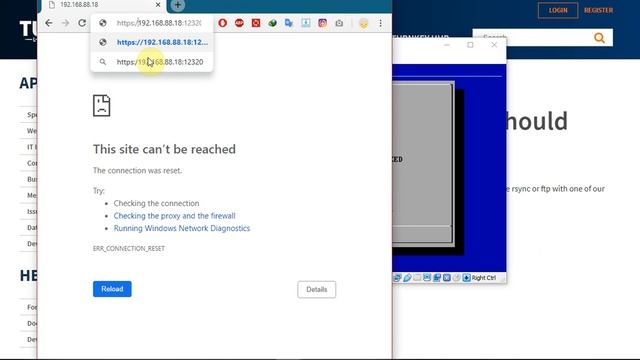This screenshot has height=360, width=640.
Task: Reload the page using the toolbar refresh icon
Action: click(x=82, y=23)
